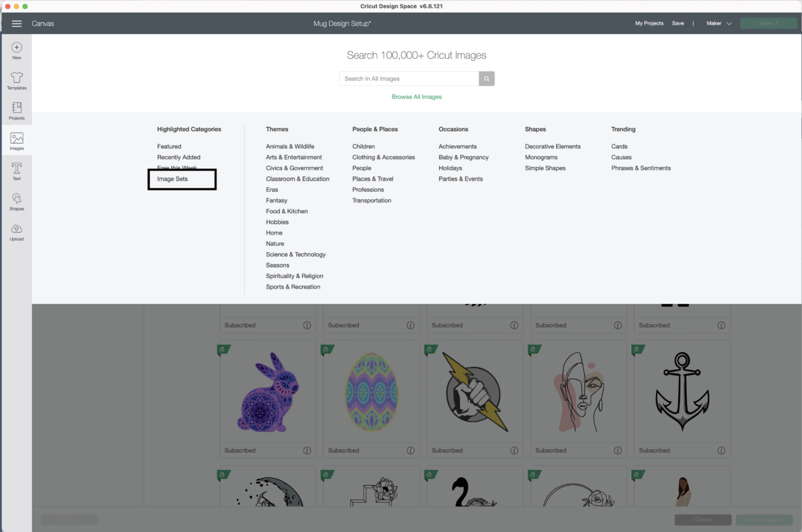This screenshot has height=532, width=802.
Task: Open the Templates panel icon
Action: coord(17,78)
